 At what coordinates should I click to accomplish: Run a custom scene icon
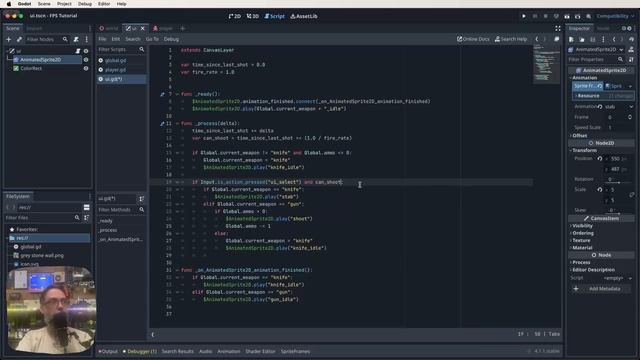[x=578, y=16]
